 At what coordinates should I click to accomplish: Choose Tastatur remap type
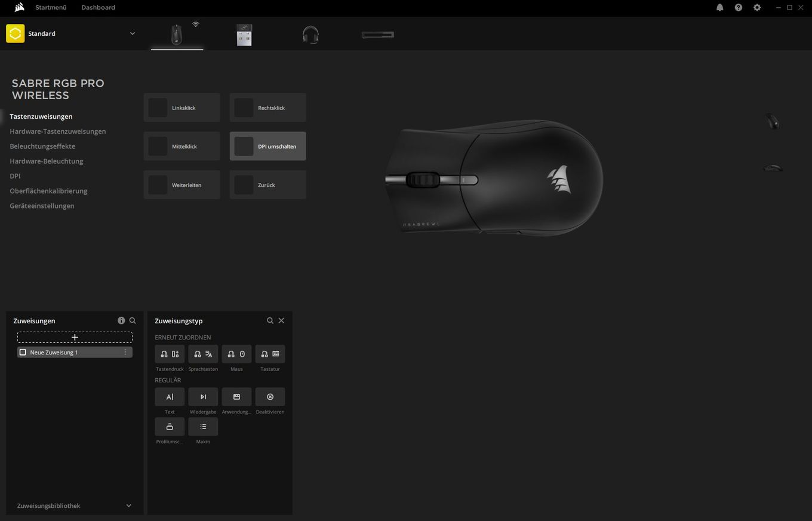[x=270, y=354]
